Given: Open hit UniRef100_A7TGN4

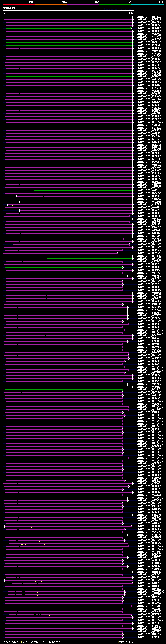Looking at the screenshot, I should [x=149, y=99].
